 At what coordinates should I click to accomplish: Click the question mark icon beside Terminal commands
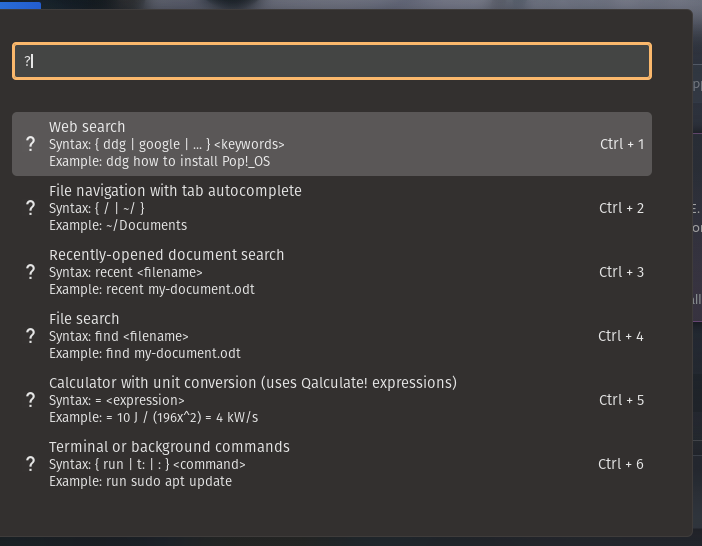pyautogui.click(x=30, y=464)
